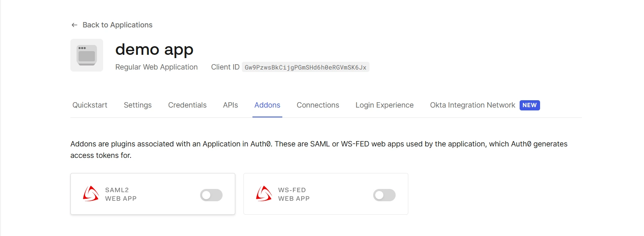Screen dimensions: 644x236
Task: Open the Credentials tab
Action: pyautogui.click(x=187, y=105)
